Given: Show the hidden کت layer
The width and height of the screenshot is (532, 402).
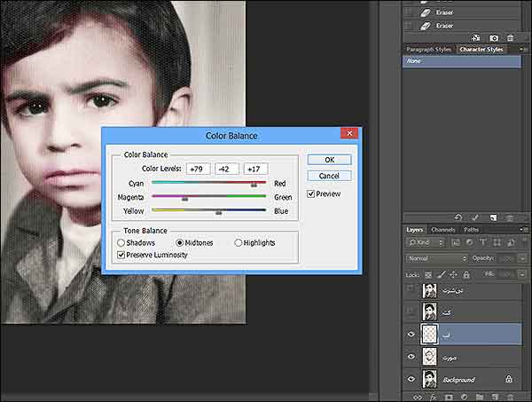Looking at the screenshot, I should point(411,311).
